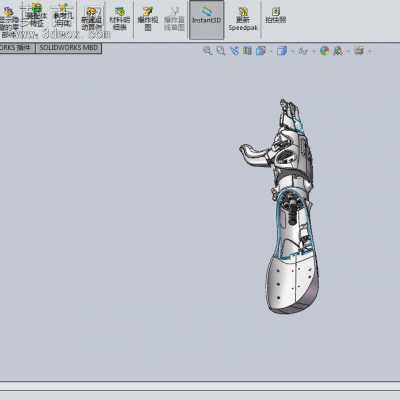Image resolution: width=400 pixels, height=400 pixels.
Task: Open the Edit Appearance color ball
Action: click(325, 51)
